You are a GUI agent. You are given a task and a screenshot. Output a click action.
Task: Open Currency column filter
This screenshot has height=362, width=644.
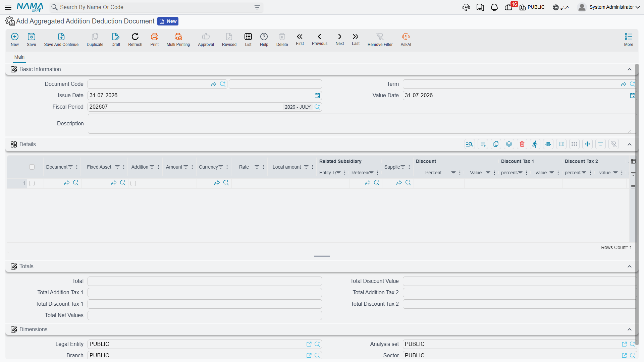[221, 167]
